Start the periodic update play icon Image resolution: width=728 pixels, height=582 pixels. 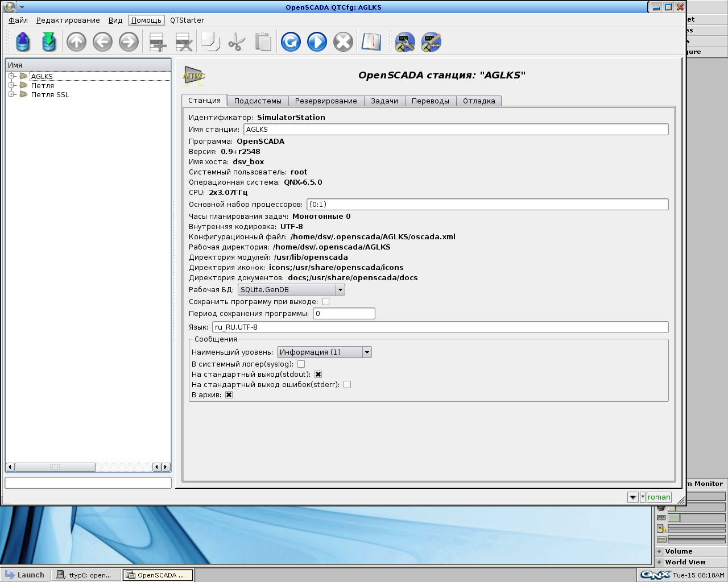coord(317,42)
